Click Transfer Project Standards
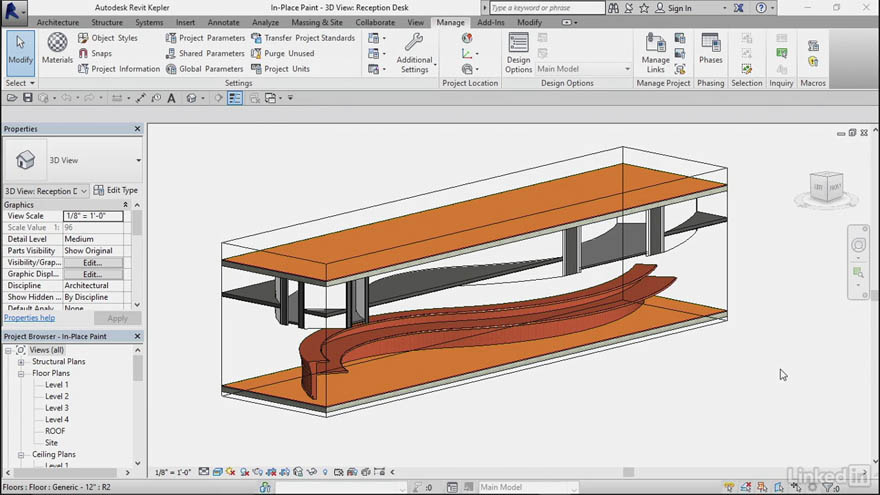Image resolution: width=880 pixels, height=495 pixels. click(303, 38)
